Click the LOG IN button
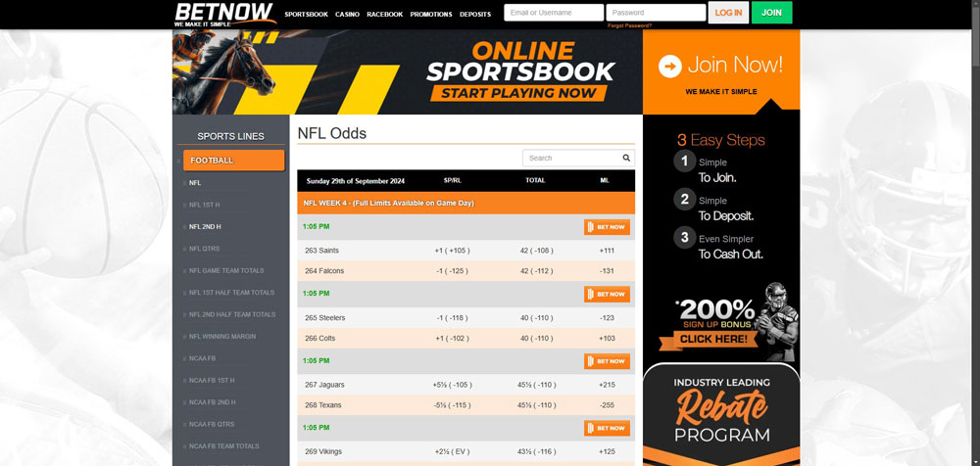The width and height of the screenshot is (980, 466). 728,13
